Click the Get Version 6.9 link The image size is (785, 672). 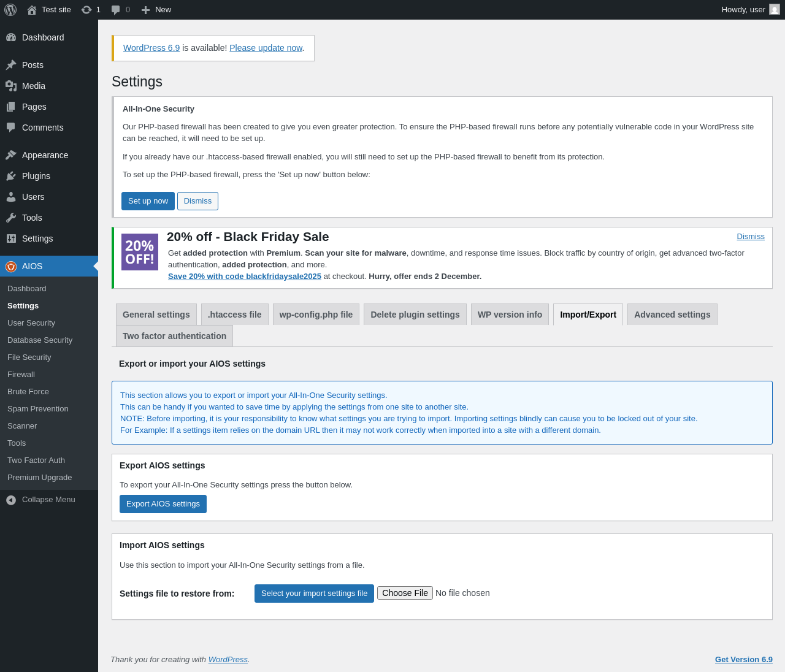744,660
